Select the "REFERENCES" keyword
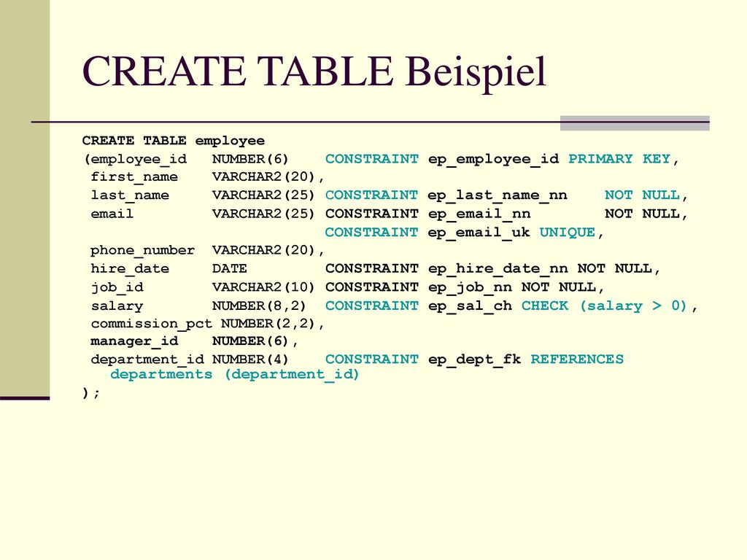 pos(577,359)
